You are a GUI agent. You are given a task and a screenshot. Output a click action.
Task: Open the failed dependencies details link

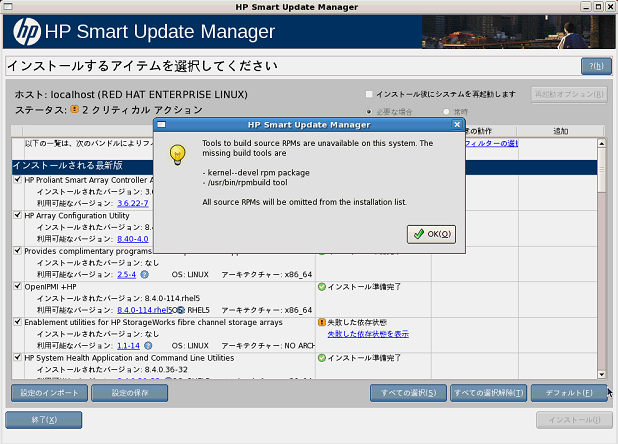pos(368,334)
